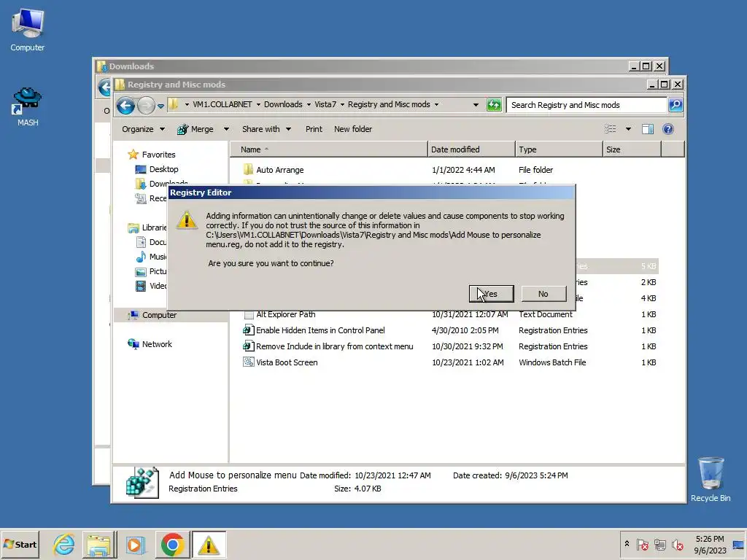This screenshot has height=560, width=747.
Task: Click the network tray icon
Action: [659, 544]
